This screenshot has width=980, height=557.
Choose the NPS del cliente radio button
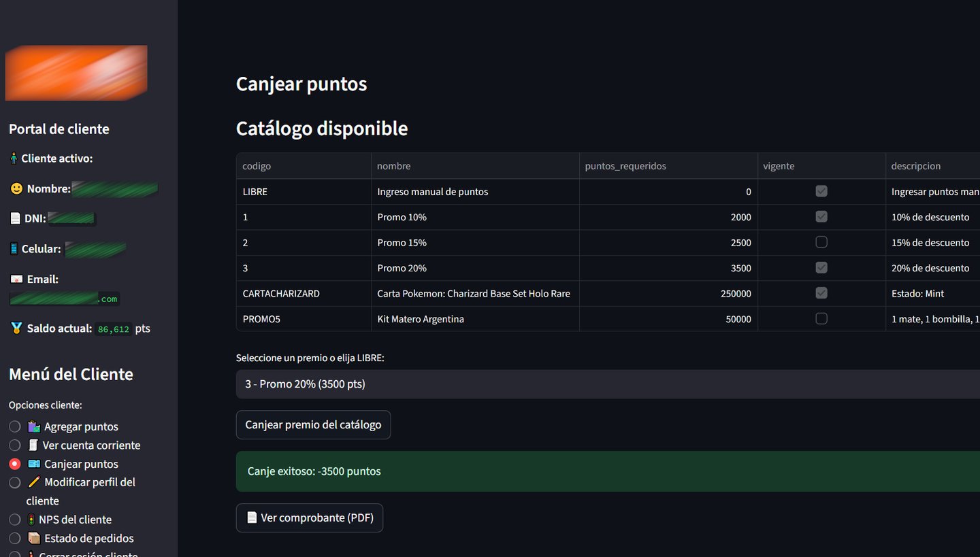pos(14,520)
